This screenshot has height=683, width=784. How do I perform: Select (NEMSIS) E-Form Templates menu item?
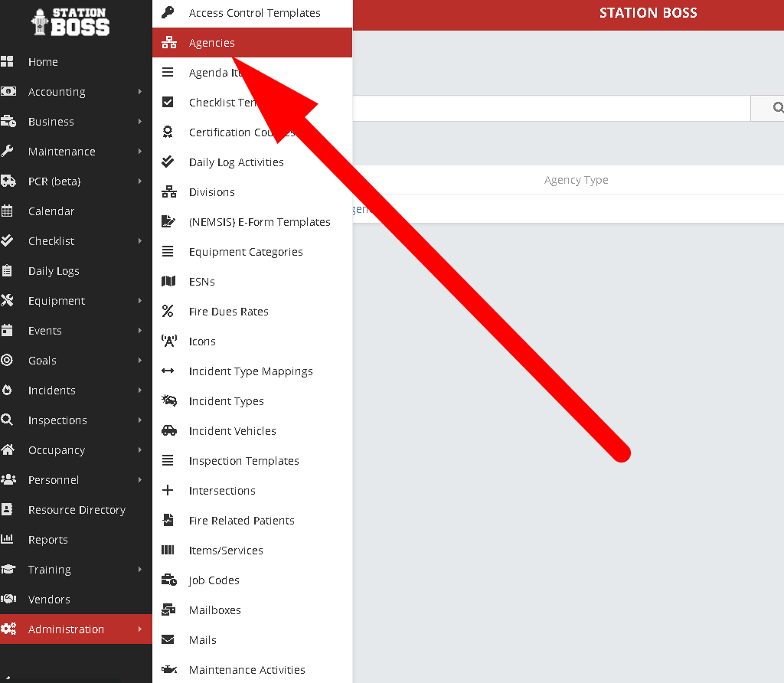[260, 222]
